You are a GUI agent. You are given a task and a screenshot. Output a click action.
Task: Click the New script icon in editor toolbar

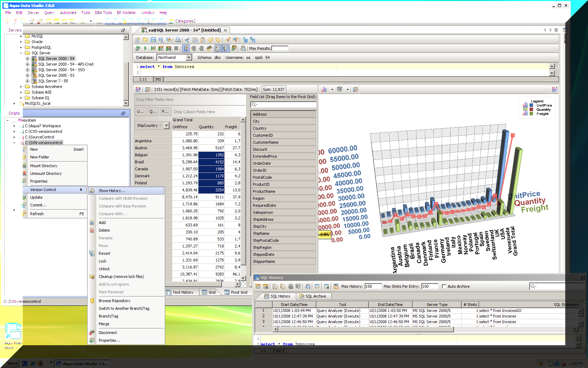coord(138,40)
